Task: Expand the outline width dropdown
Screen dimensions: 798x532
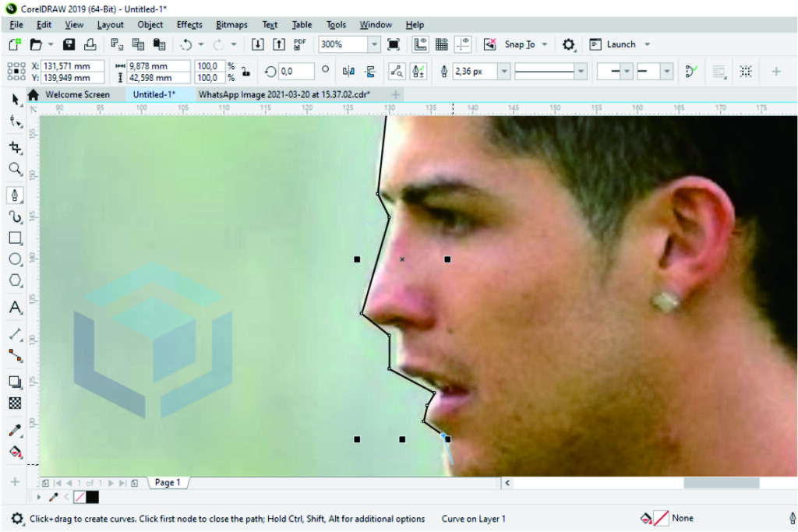Action: [x=504, y=72]
